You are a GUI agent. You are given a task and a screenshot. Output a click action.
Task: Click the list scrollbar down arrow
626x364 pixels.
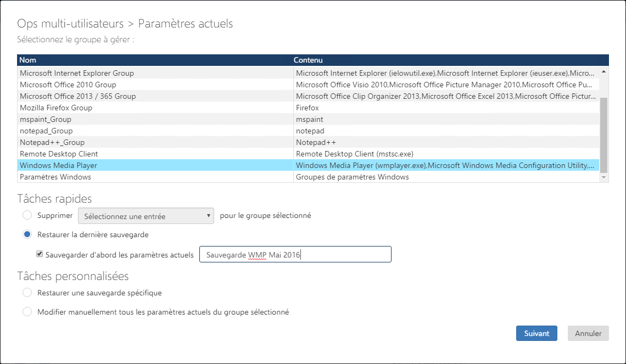click(x=603, y=177)
